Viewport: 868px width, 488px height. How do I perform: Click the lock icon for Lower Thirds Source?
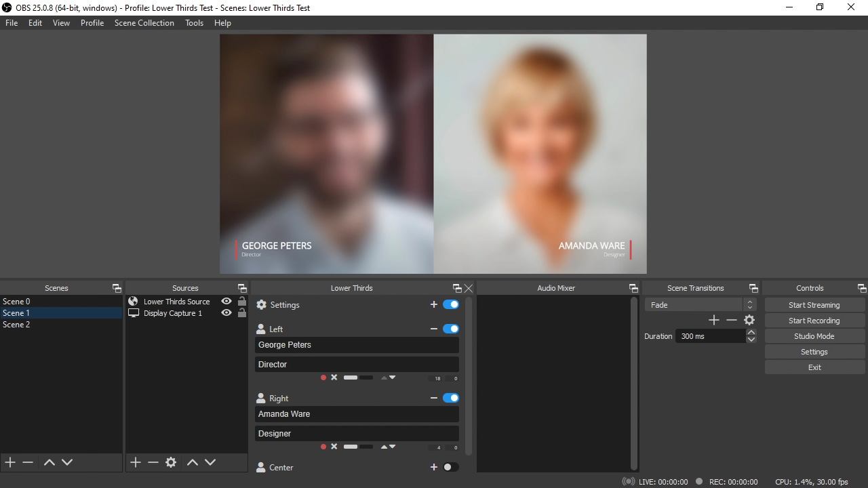(x=241, y=302)
